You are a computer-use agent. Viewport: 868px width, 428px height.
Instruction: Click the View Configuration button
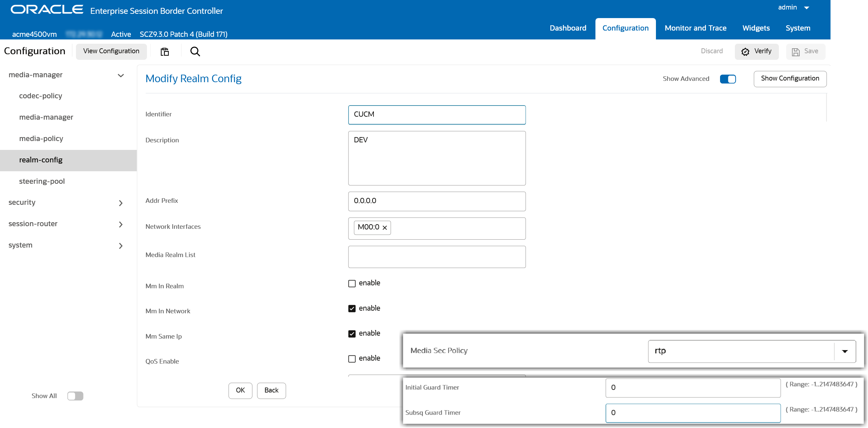pyautogui.click(x=111, y=51)
